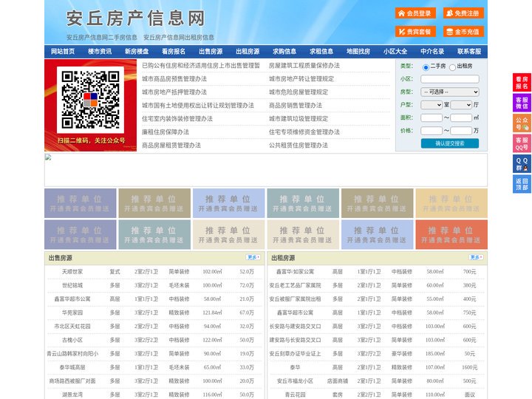This screenshot has height=399, width=532.
Task: Open the 新房楼盘 nav item
Action: click(x=137, y=52)
